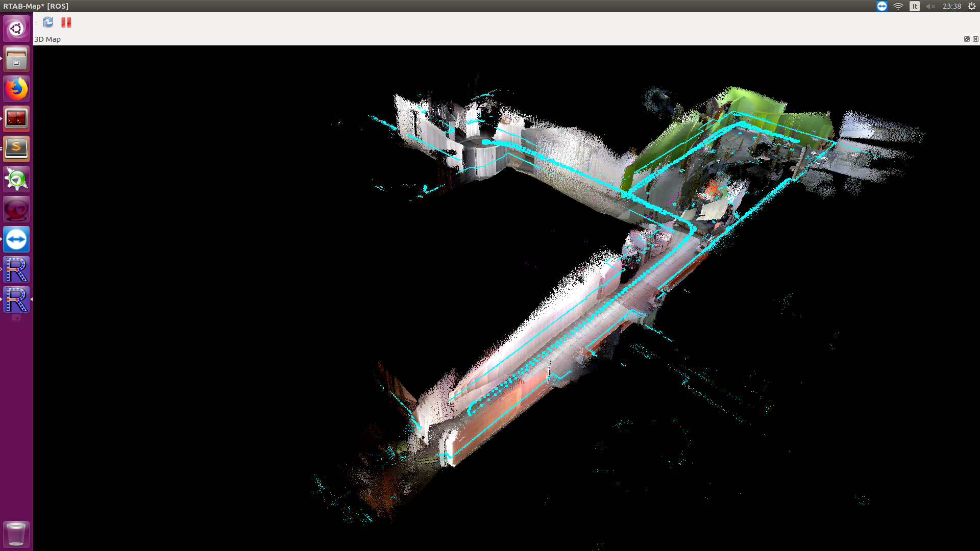Open the red Terminator terminal icon
Screen dimensions: 980x551
tap(16, 119)
